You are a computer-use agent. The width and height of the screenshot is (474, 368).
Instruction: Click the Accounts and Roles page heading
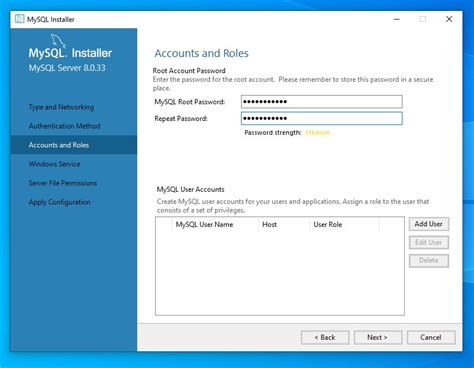[x=201, y=53]
